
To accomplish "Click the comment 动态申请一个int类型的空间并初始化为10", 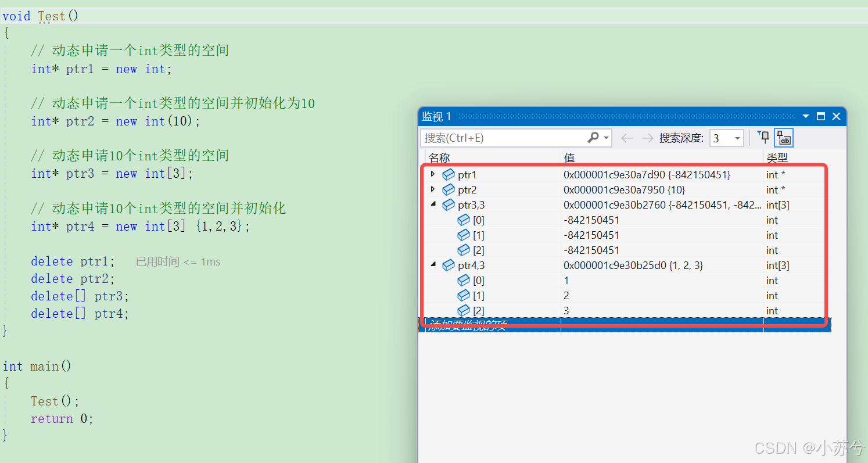I will tap(173, 103).
